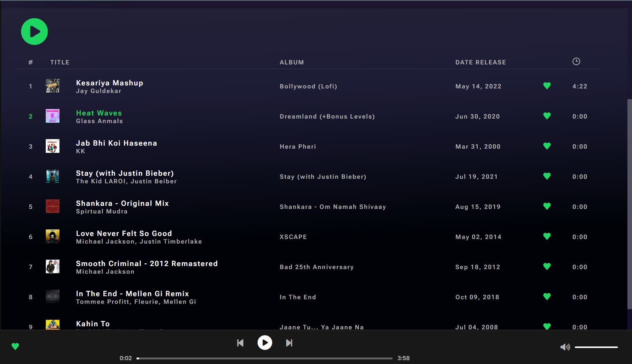Unlike Smooth Criminal - 2012 Remastered
632x364 pixels.
[x=547, y=266]
